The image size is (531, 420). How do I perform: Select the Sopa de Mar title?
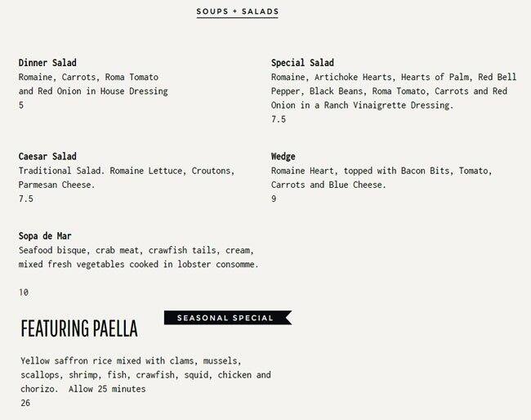click(45, 236)
